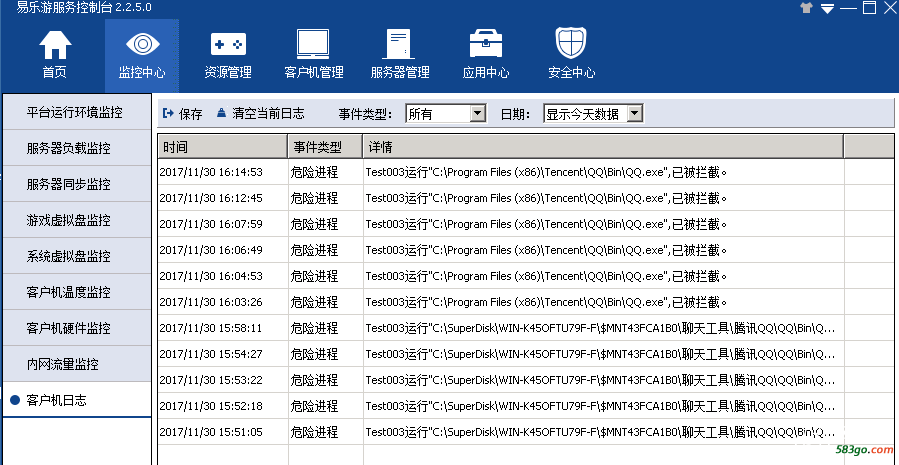Click the 保存 save icon
The image size is (899, 465).
pyautogui.click(x=169, y=114)
